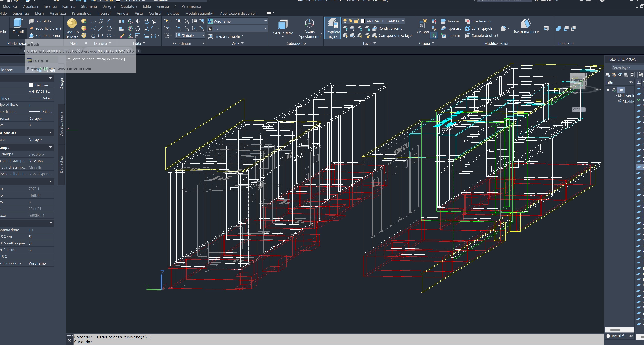Switch to the Annota ribbon tab
The width and height of the screenshot is (644, 345).
point(122,13)
